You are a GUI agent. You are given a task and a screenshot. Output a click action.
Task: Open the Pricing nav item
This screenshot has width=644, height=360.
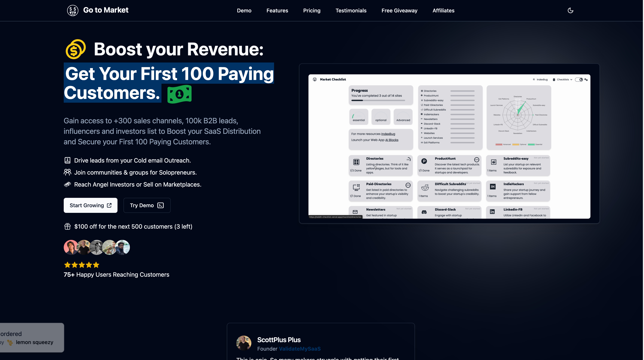tap(311, 11)
